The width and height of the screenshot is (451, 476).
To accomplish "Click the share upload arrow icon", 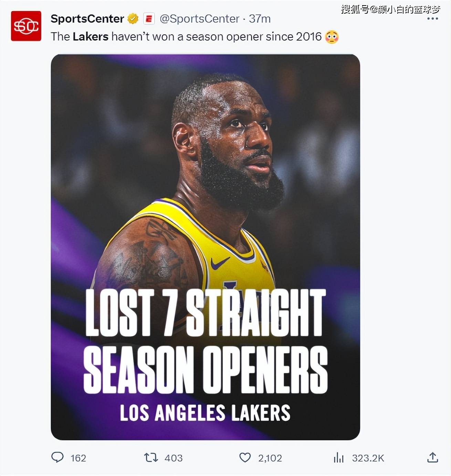I will [x=432, y=457].
